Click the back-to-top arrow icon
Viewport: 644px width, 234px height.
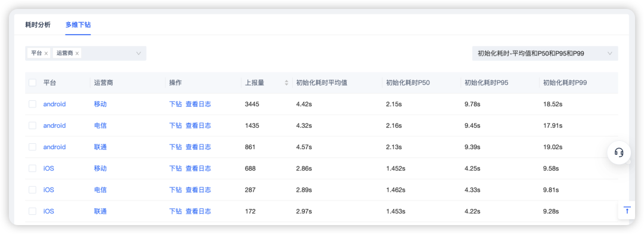click(x=627, y=210)
